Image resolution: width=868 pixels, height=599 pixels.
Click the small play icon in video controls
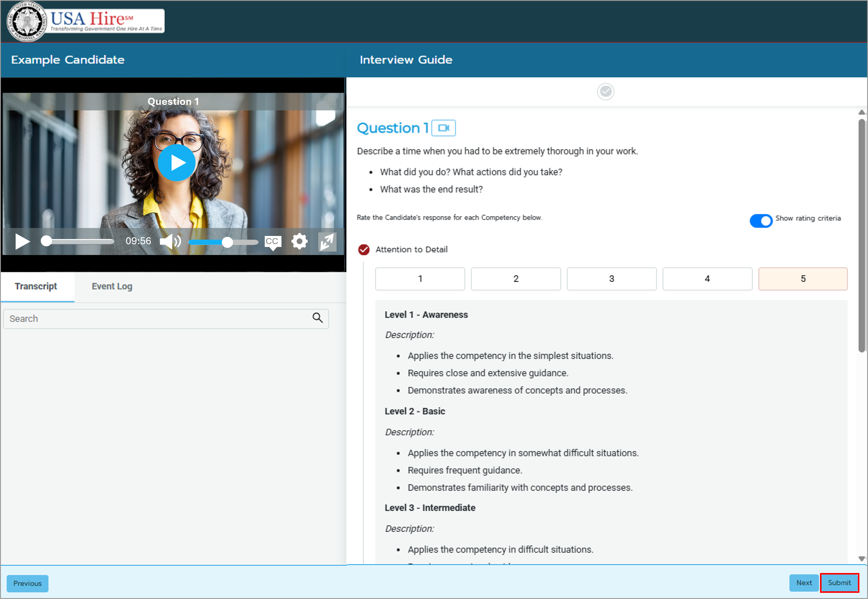[x=22, y=241]
